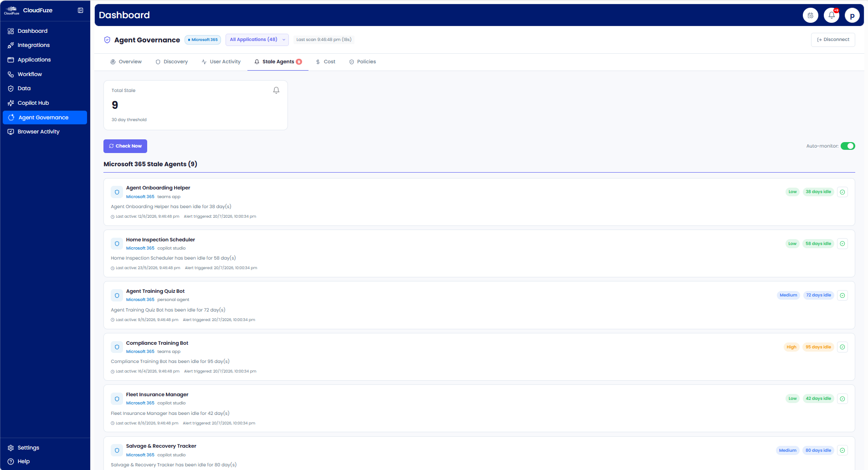This screenshot has height=470, width=868.
Task: Click Agent Onboarding Helper agent icon
Action: click(x=117, y=192)
